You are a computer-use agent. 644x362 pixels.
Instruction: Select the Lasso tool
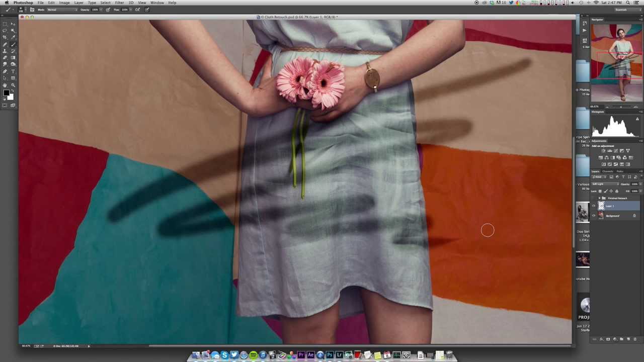[x=5, y=31]
